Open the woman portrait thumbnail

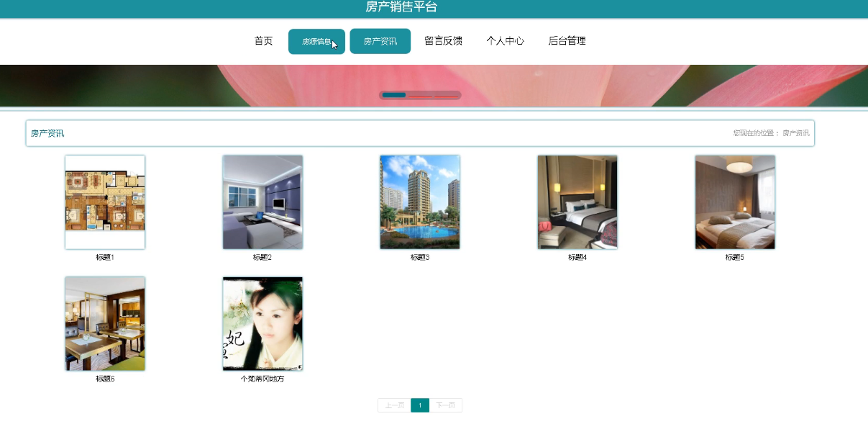[x=262, y=324]
